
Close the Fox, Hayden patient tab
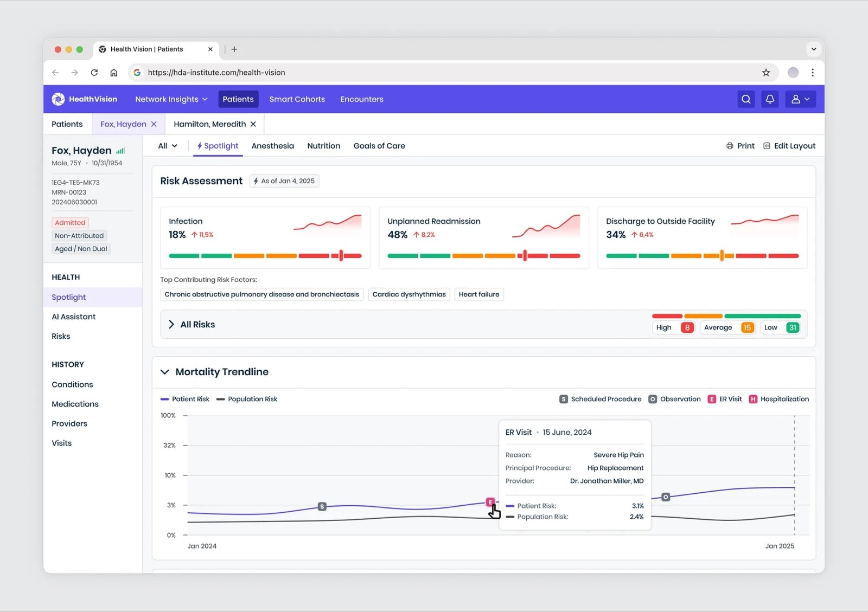(154, 124)
